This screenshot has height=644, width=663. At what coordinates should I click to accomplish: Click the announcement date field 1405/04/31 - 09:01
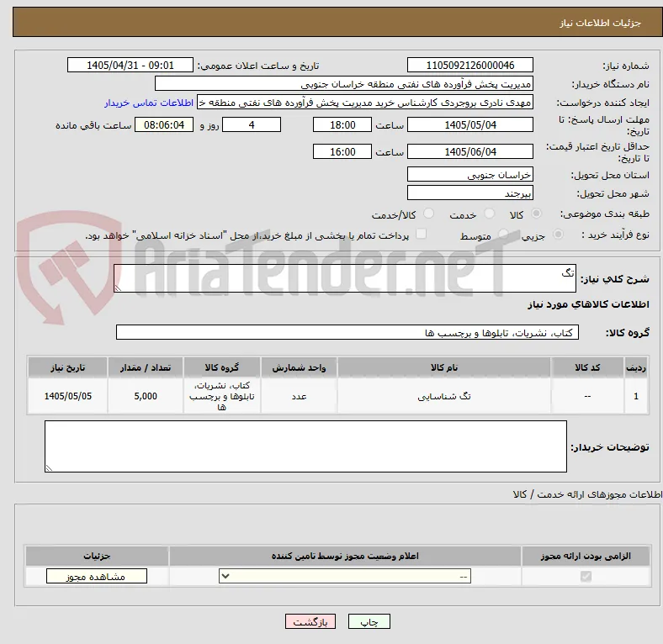pos(130,65)
